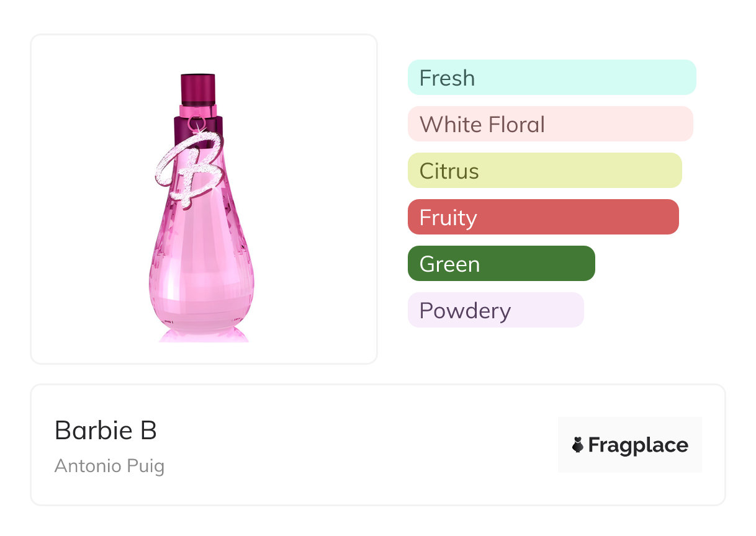
Task: Click the "Powdery" label text
Action: tap(465, 311)
